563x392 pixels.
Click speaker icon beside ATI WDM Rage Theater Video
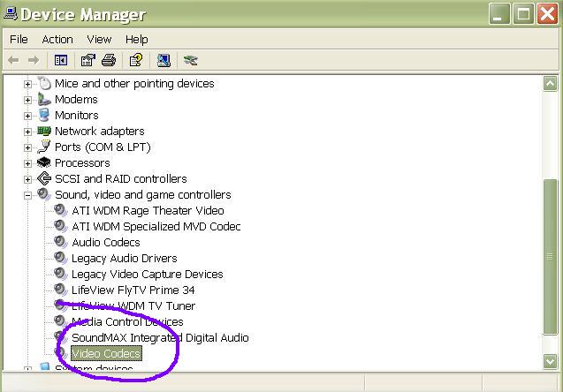coord(61,210)
